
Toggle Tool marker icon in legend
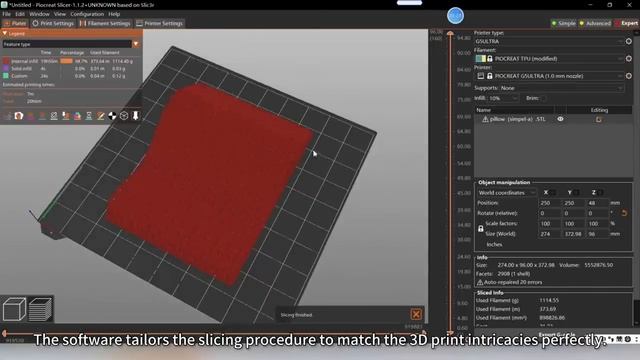[136, 116]
